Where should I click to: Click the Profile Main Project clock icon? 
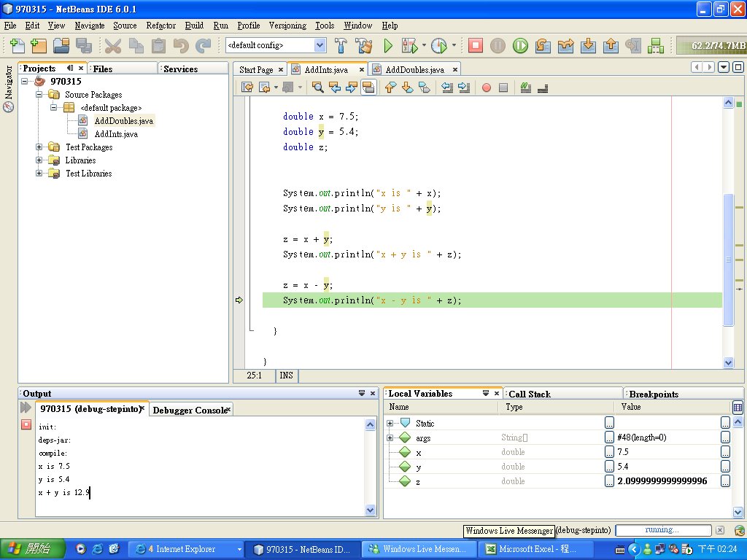point(438,46)
